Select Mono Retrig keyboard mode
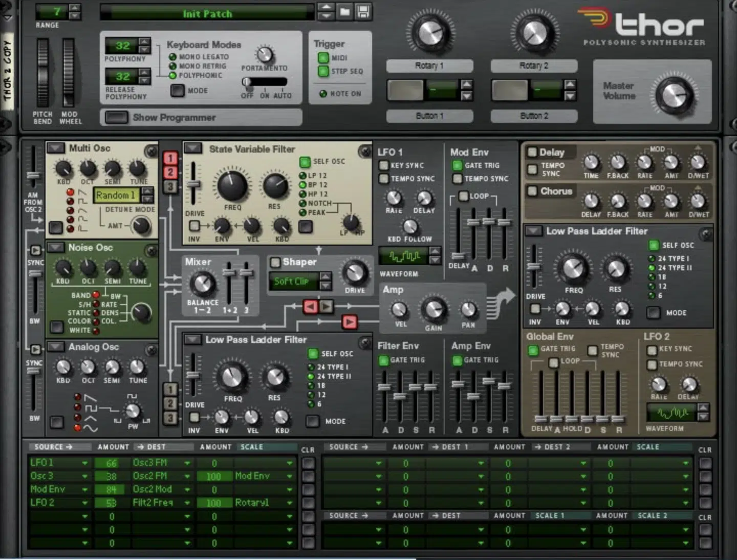This screenshot has height=560, width=737. (x=173, y=67)
